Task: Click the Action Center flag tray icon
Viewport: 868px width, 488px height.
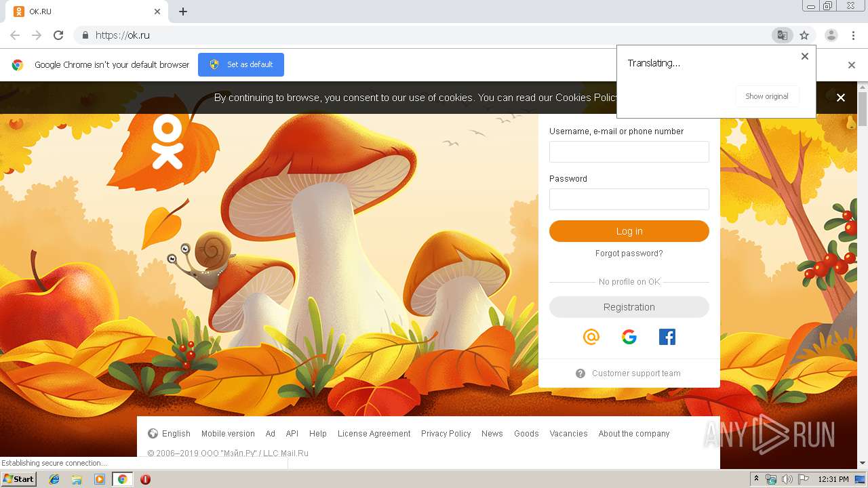Action: [802, 479]
